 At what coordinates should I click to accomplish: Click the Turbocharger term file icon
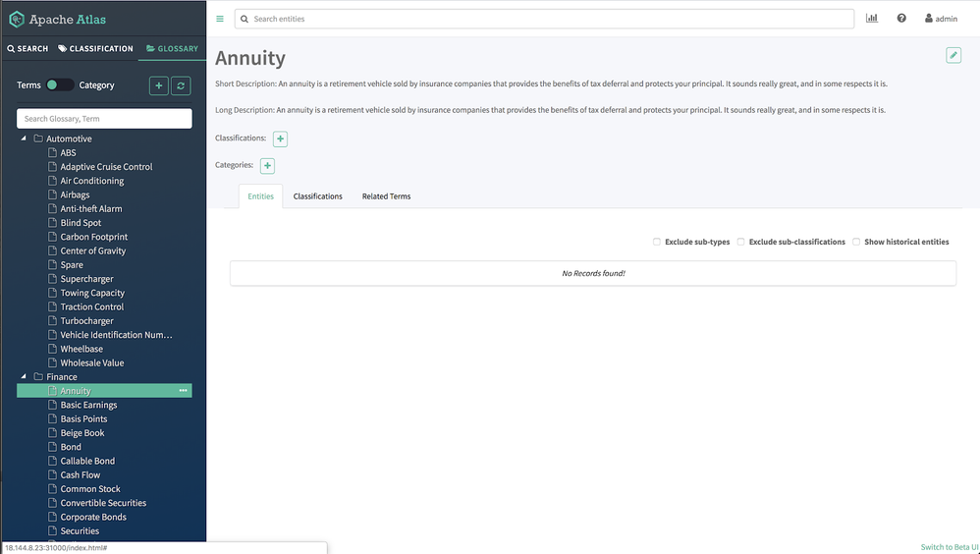pos(52,320)
